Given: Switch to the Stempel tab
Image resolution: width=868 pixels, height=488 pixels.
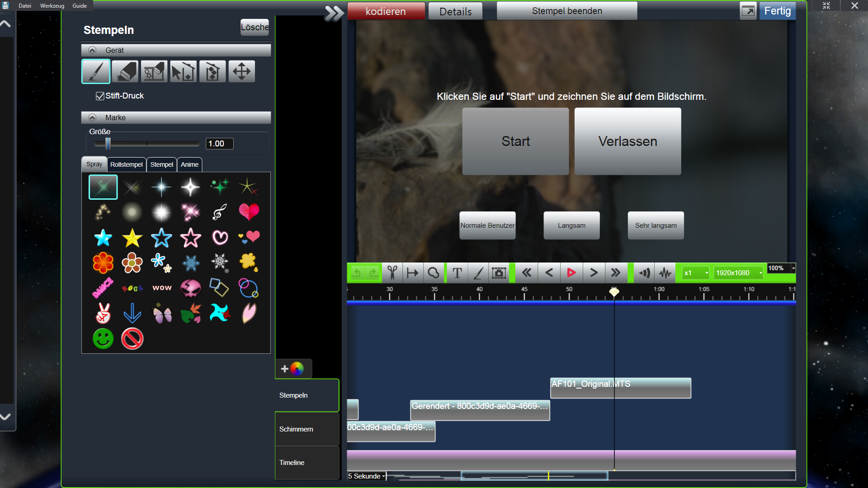Looking at the screenshot, I should [162, 164].
